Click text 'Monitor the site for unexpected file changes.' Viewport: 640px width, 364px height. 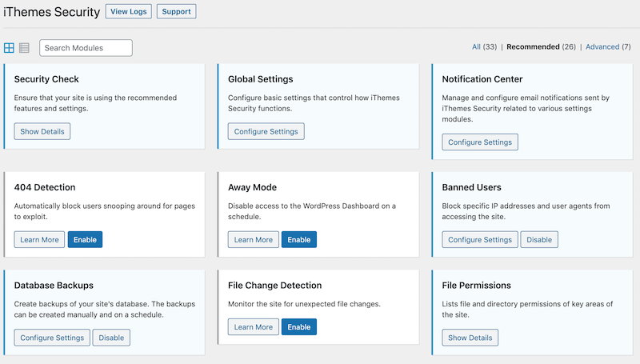click(304, 304)
